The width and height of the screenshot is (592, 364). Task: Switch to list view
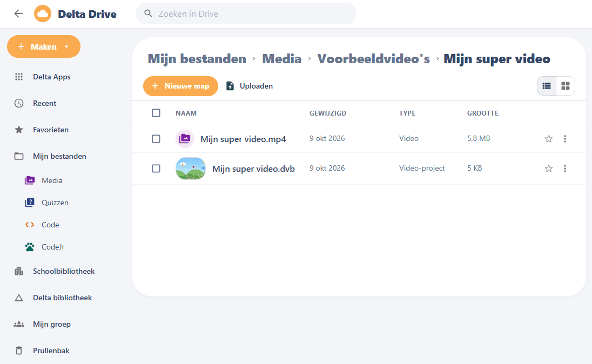tap(546, 86)
